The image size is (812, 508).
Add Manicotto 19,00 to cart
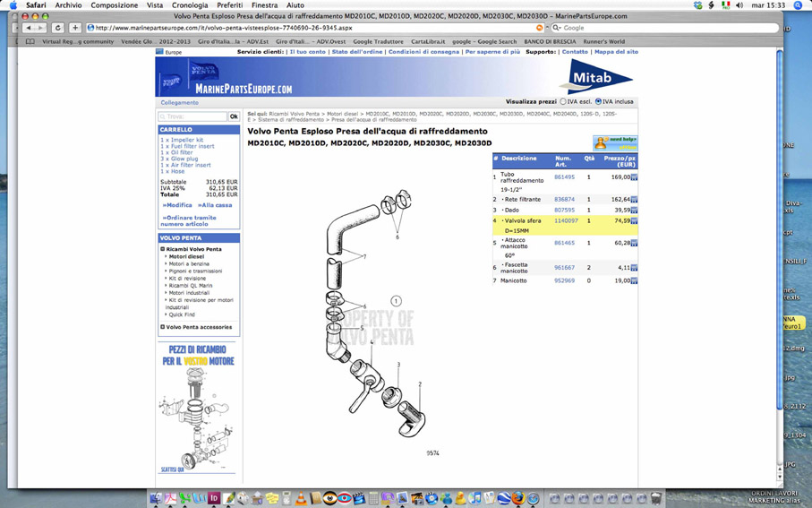[x=634, y=281]
